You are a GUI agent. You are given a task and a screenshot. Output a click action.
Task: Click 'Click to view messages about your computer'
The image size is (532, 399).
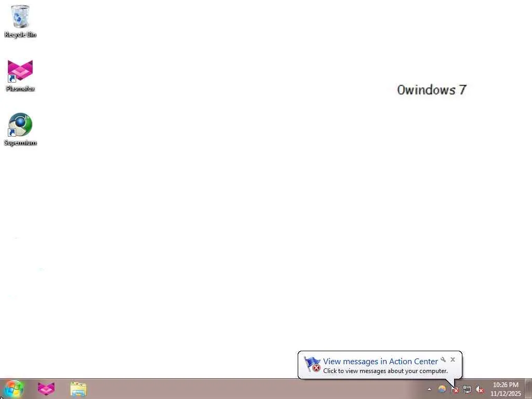(385, 371)
